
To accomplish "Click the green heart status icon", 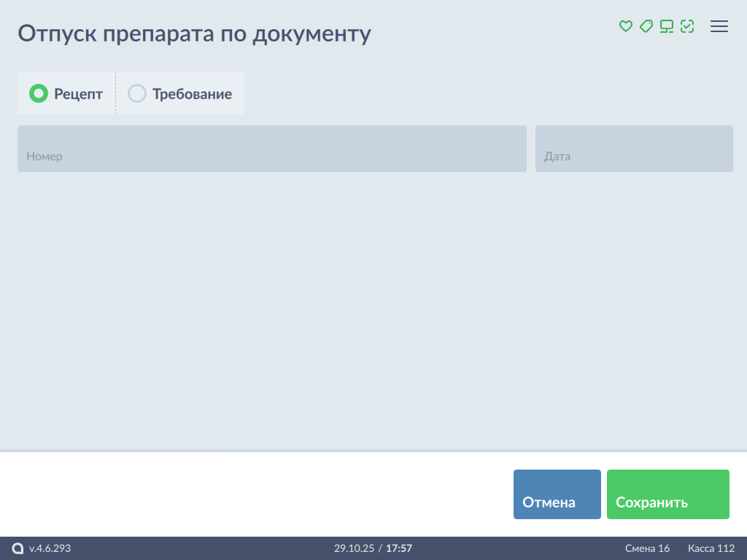I will click(625, 26).
